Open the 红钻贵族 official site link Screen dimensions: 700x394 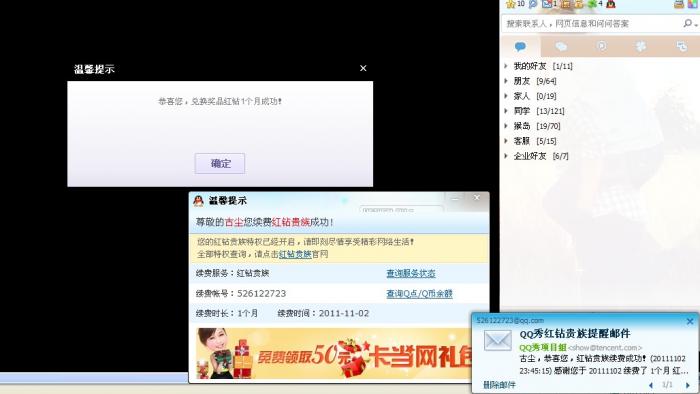click(295, 254)
